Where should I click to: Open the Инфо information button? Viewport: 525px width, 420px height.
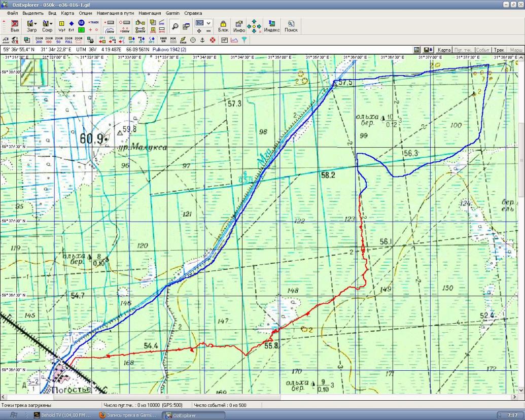(239, 26)
